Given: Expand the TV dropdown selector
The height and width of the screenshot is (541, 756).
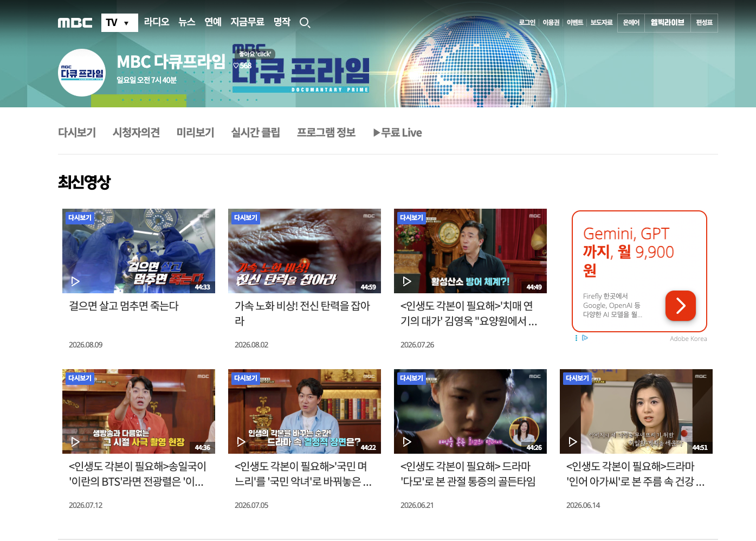Looking at the screenshot, I should [120, 23].
